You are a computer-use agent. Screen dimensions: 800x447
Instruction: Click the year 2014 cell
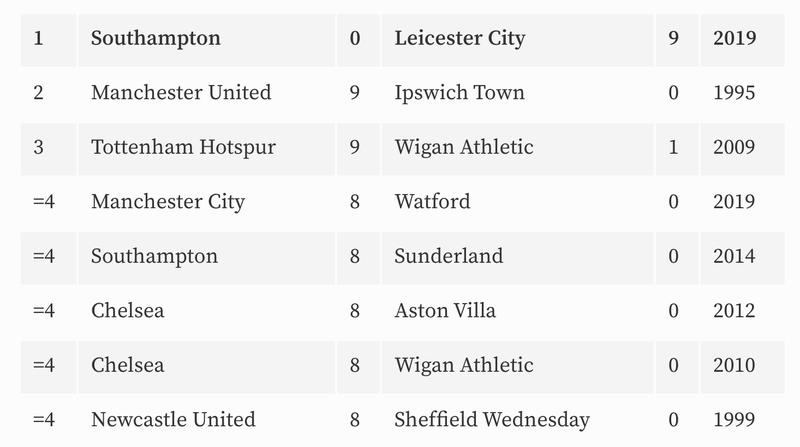(x=742, y=258)
